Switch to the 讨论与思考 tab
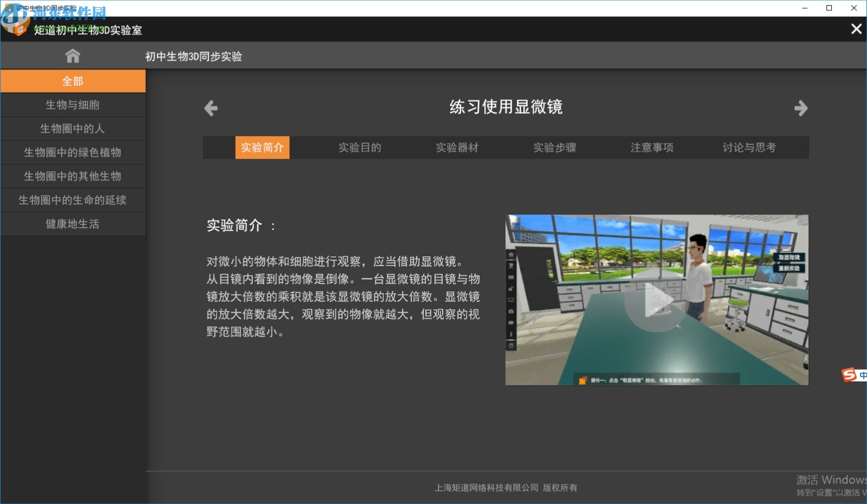This screenshot has width=867, height=504. coord(749,148)
